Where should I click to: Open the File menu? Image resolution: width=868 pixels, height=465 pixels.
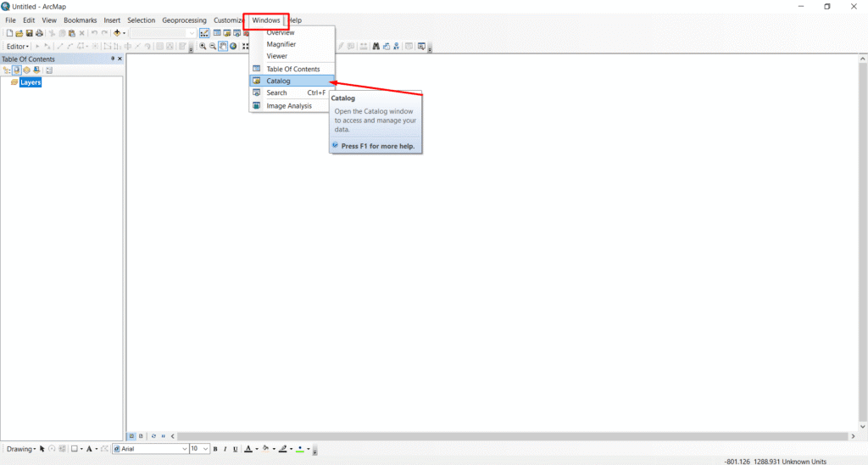click(x=10, y=20)
